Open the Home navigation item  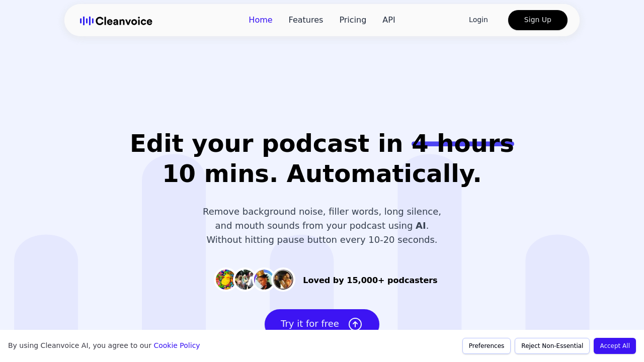coord(260,20)
